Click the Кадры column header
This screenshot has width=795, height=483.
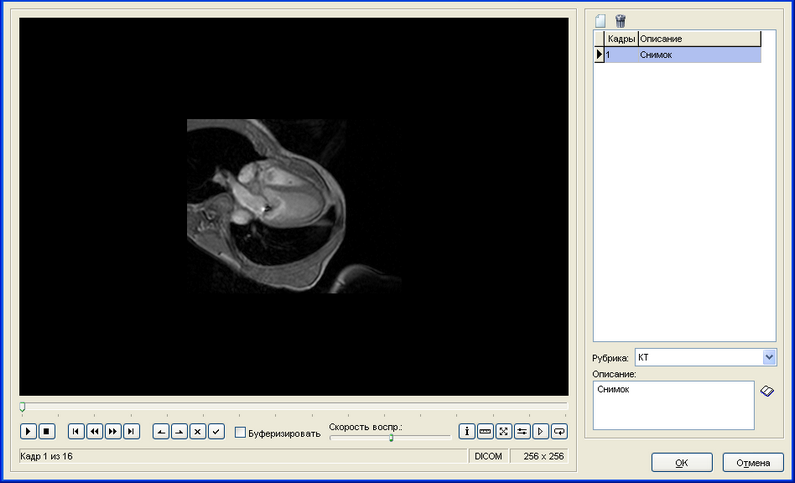[621, 39]
